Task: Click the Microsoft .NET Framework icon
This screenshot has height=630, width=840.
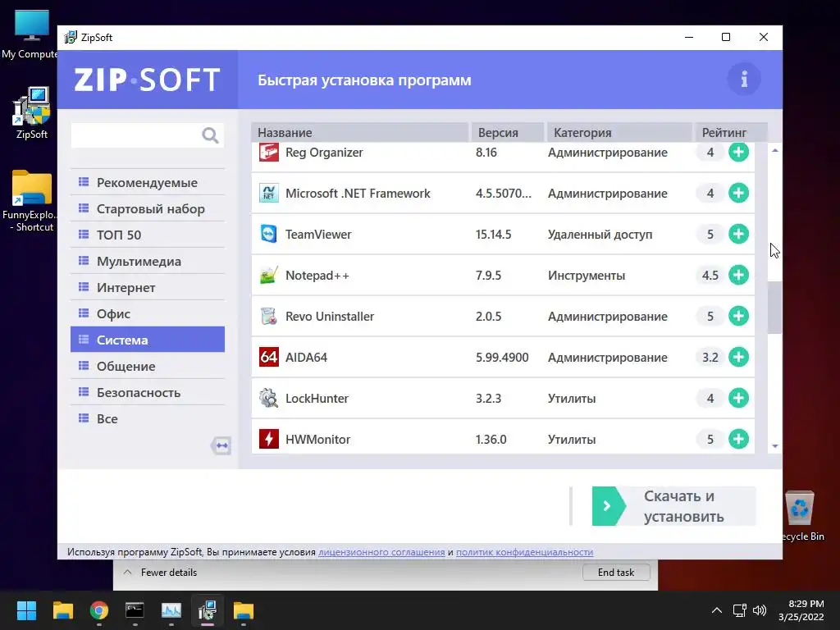Action: click(x=269, y=193)
